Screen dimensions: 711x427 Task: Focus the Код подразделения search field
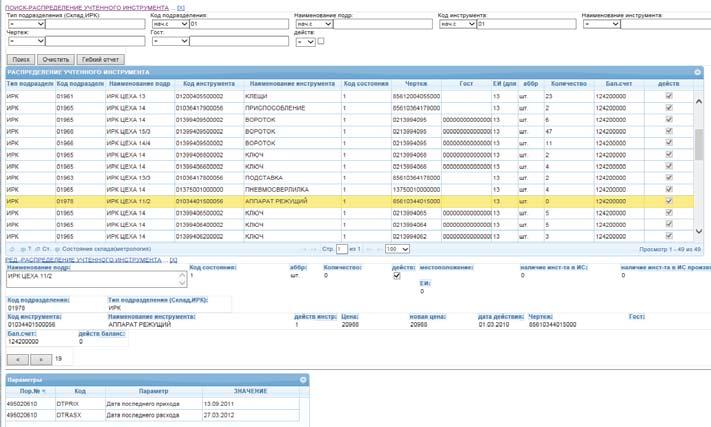tap(239, 24)
